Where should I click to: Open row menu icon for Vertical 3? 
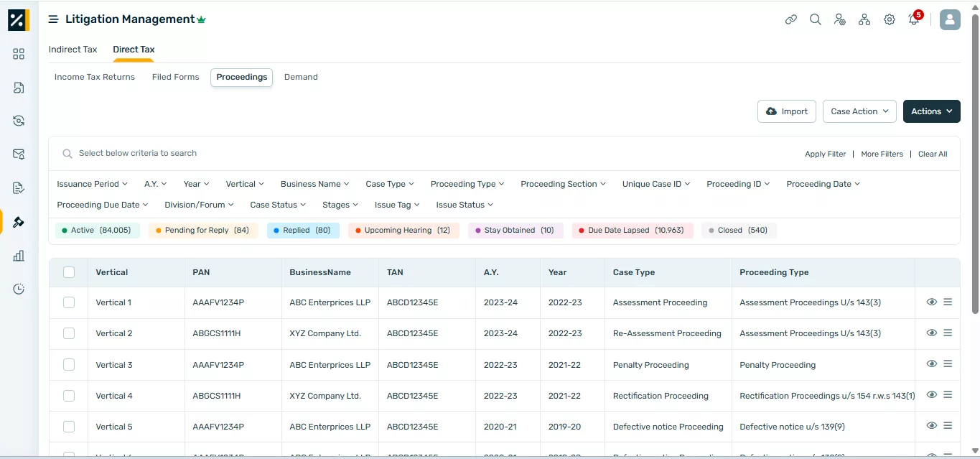948,364
